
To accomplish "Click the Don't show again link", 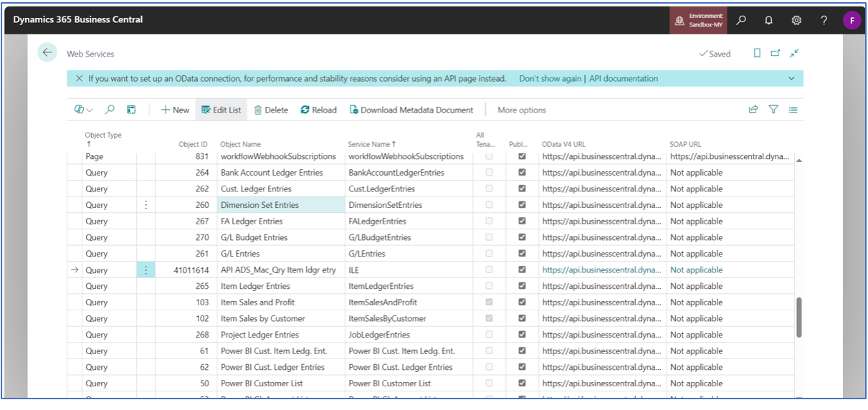I will point(550,79).
